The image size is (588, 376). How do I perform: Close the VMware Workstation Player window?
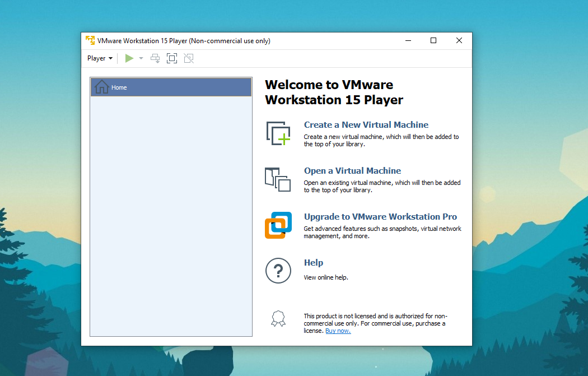pos(459,40)
